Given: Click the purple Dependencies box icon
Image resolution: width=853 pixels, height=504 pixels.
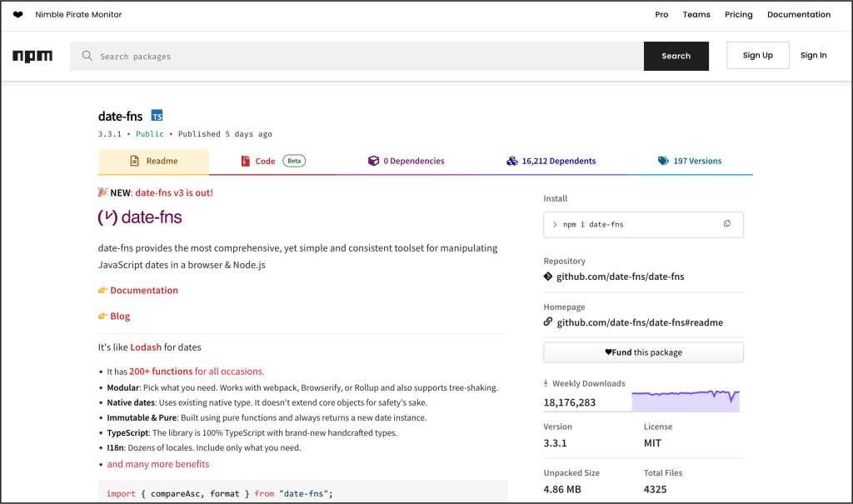Looking at the screenshot, I should (373, 161).
